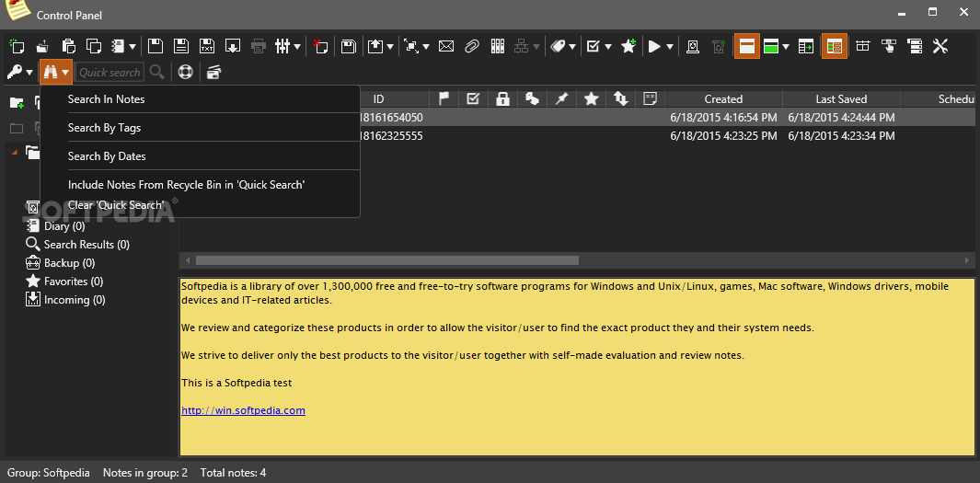This screenshot has width=980, height=483.
Task: Toggle the panel with green arrow button
Action: 806,46
